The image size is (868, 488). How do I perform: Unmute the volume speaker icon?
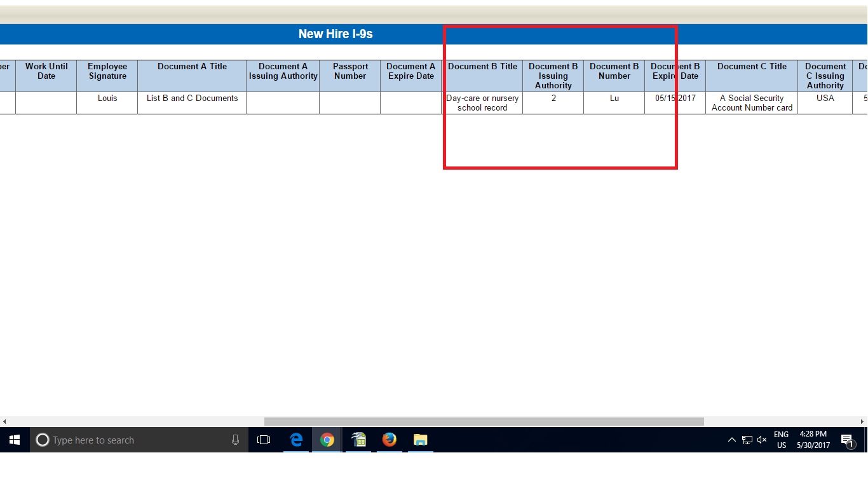(x=762, y=440)
